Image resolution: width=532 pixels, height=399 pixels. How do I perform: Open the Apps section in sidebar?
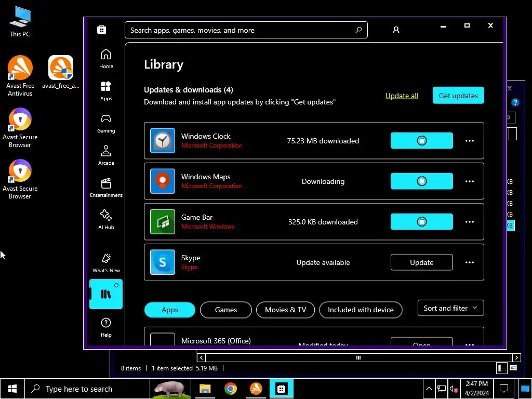coord(106,91)
